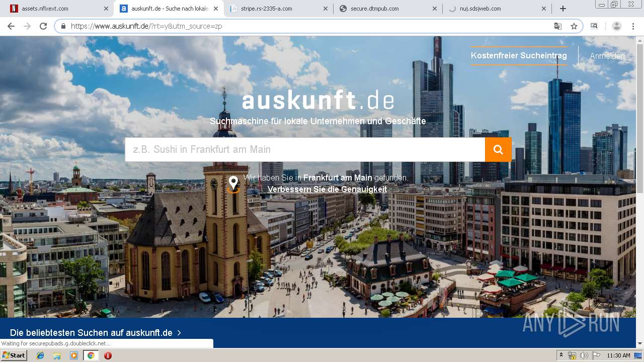Click the scrollbar down arrow

tap(639, 344)
